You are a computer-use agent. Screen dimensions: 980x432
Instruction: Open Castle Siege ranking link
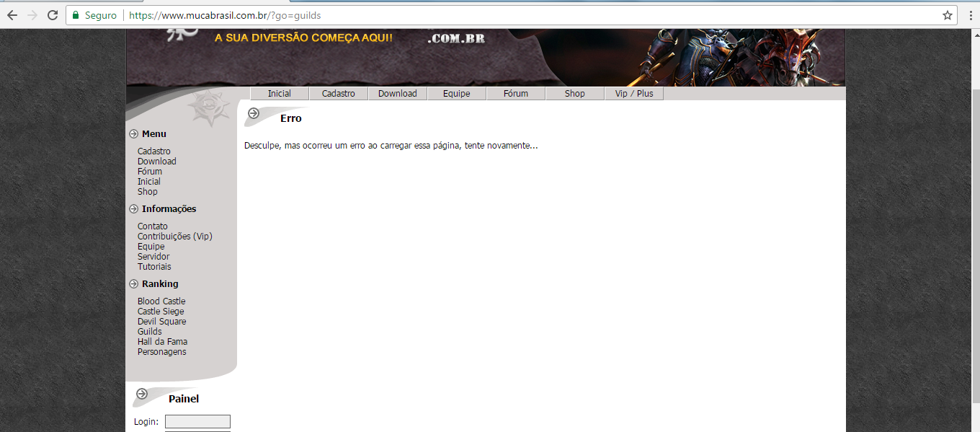point(161,312)
